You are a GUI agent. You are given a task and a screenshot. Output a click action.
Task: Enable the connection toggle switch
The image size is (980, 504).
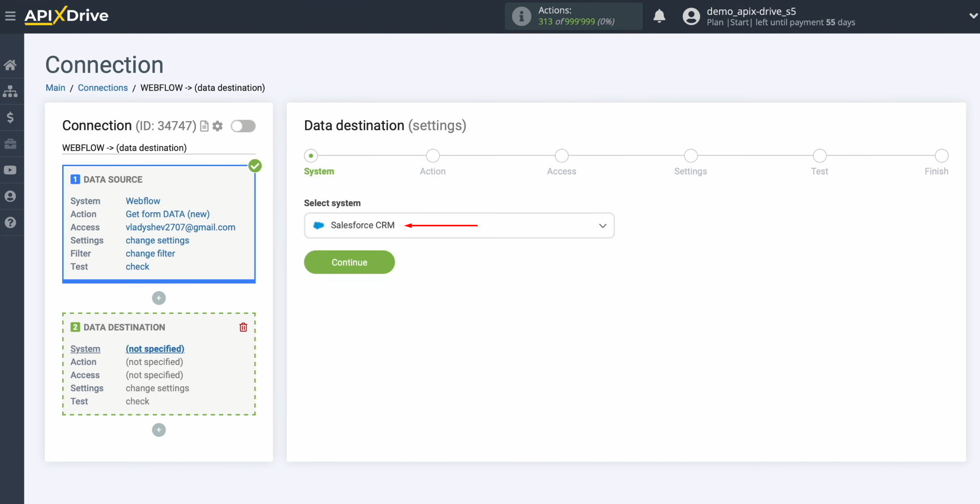(243, 126)
